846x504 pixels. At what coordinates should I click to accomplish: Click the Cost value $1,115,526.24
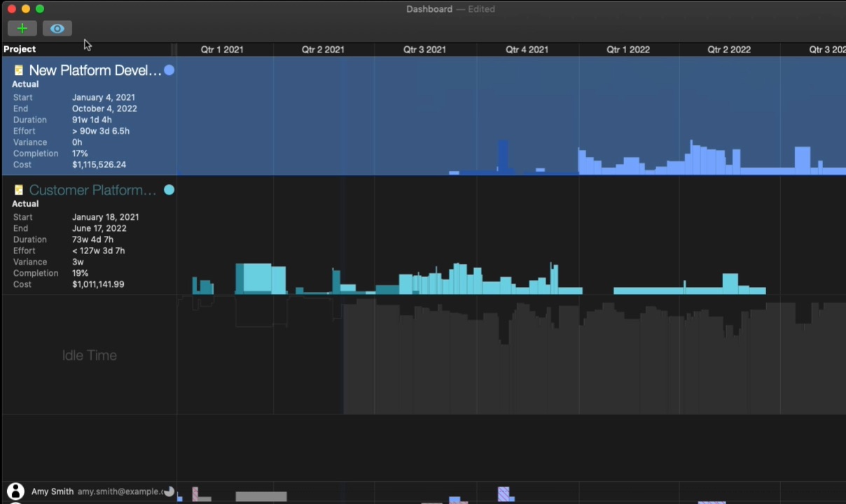click(99, 164)
